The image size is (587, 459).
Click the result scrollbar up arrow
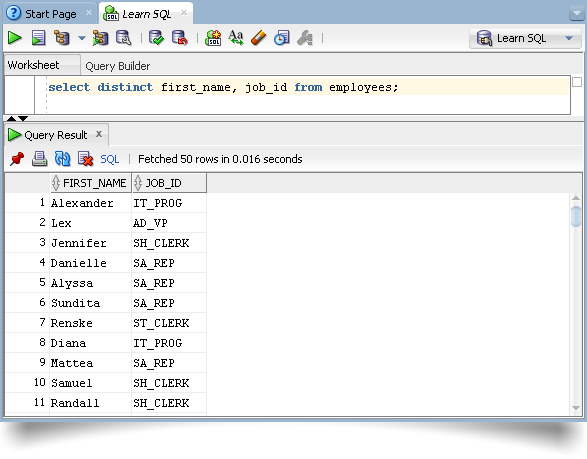pos(576,198)
